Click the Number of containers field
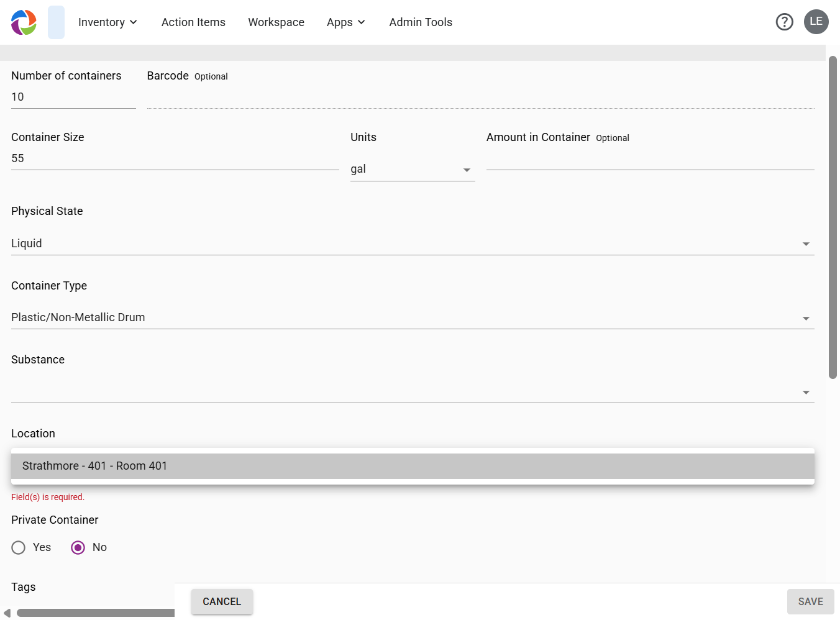 click(x=73, y=97)
